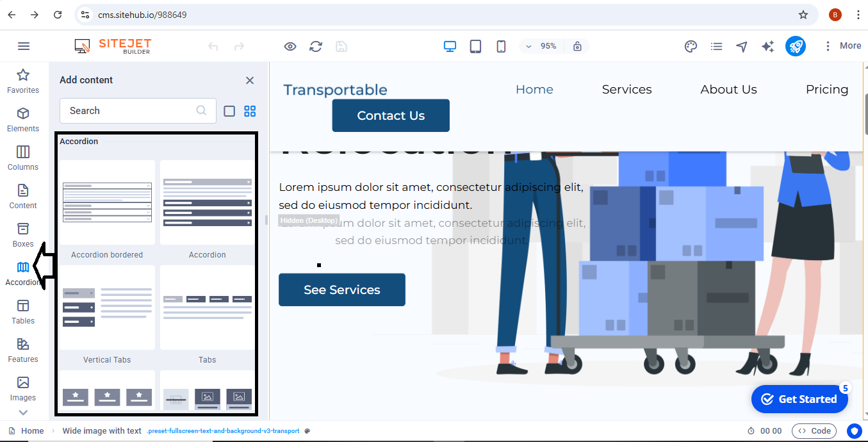Click the Services navigation menu item
Screen dimensions: 868x442
point(626,90)
